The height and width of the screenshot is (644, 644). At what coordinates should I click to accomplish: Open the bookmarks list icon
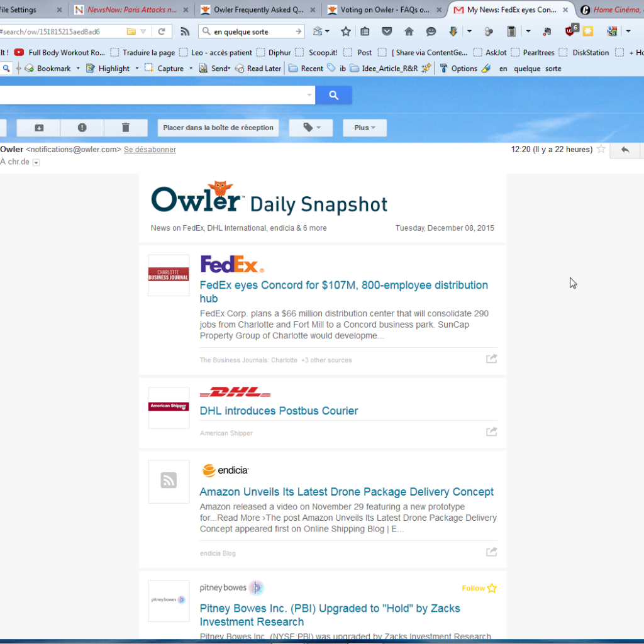pyautogui.click(x=365, y=31)
